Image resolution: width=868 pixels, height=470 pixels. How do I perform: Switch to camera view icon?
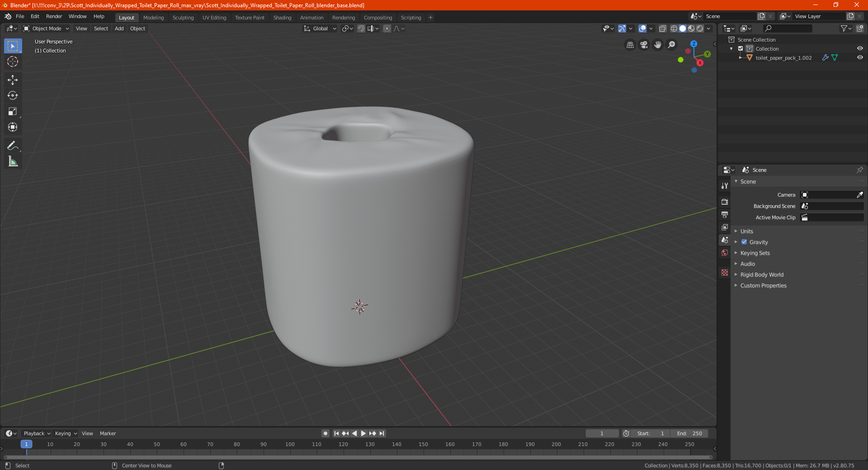click(x=644, y=45)
